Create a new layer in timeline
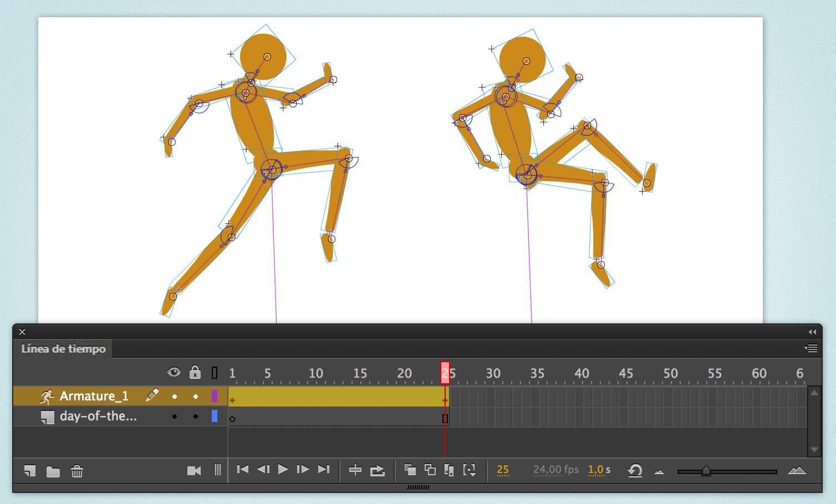Screen dimensions: 836x504 click(x=30, y=471)
